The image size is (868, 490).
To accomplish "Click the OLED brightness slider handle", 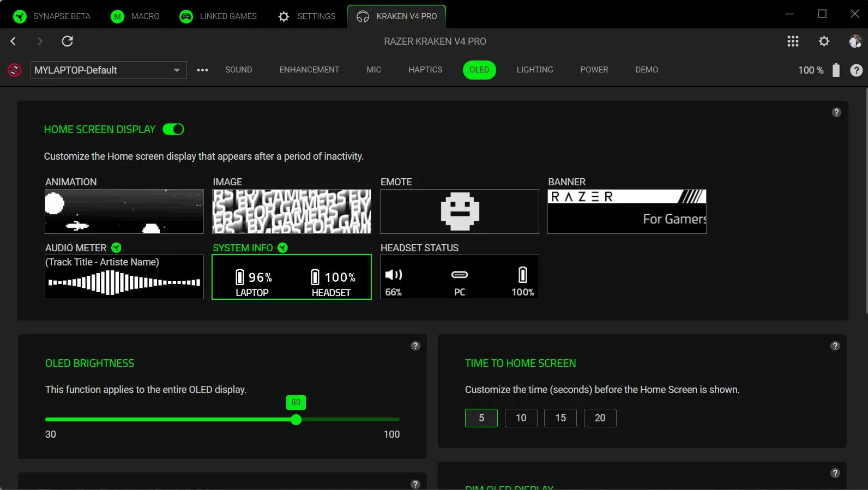I will (296, 420).
